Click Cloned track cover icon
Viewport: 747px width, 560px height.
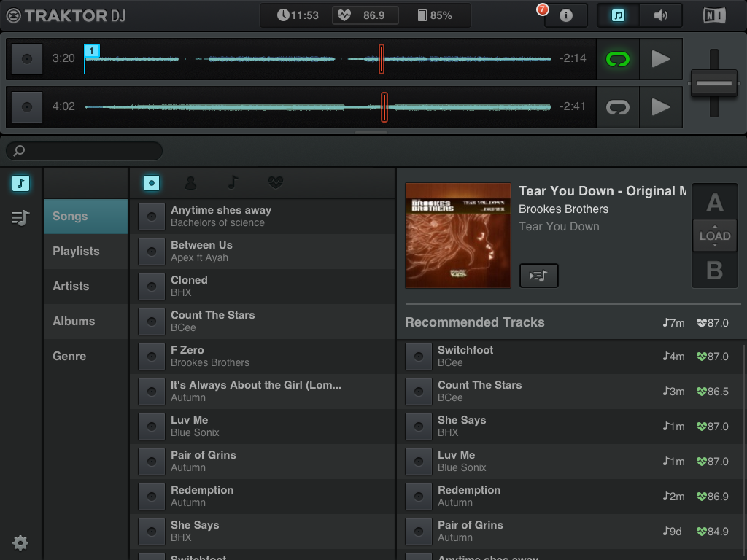tap(152, 286)
